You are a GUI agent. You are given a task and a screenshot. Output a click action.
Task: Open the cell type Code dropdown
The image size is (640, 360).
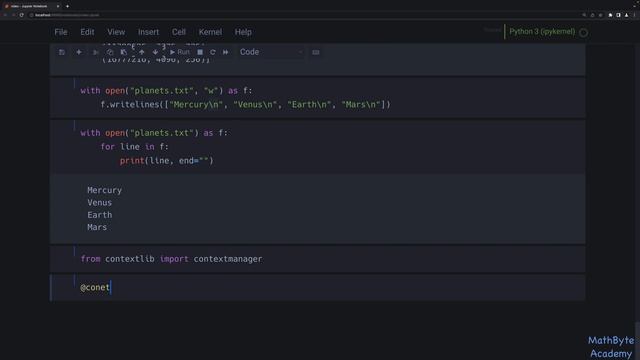tap(271, 52)
